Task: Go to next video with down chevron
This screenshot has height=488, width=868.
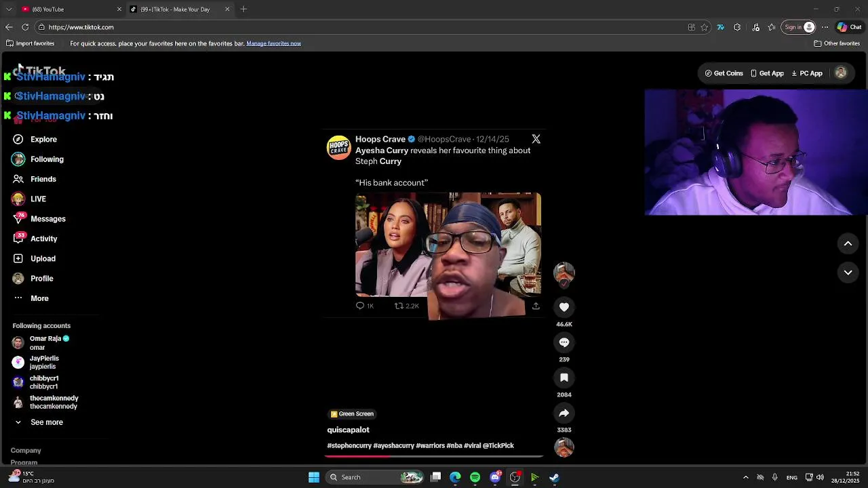Action: [x=848, y=272]
